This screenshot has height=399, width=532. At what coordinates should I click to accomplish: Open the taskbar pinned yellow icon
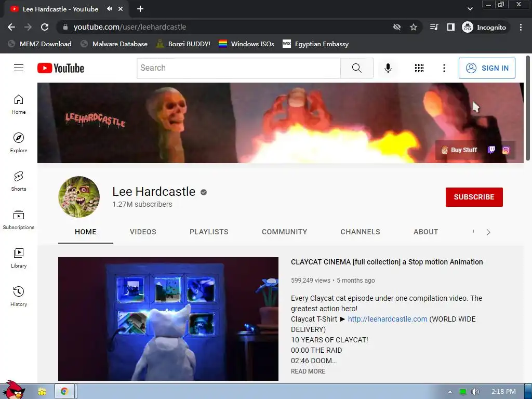42,392
